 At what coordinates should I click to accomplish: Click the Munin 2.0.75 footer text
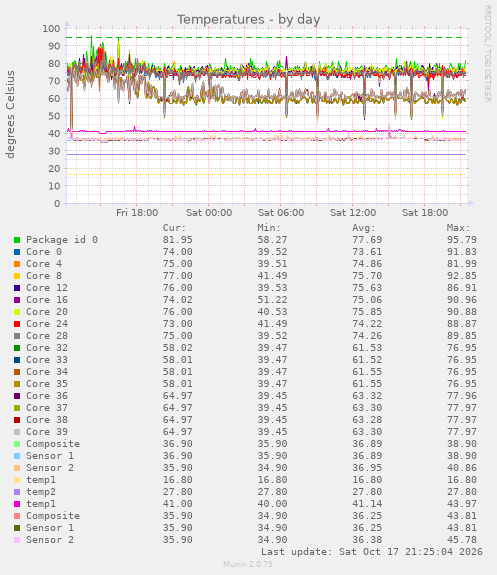(x=248, y=564)
